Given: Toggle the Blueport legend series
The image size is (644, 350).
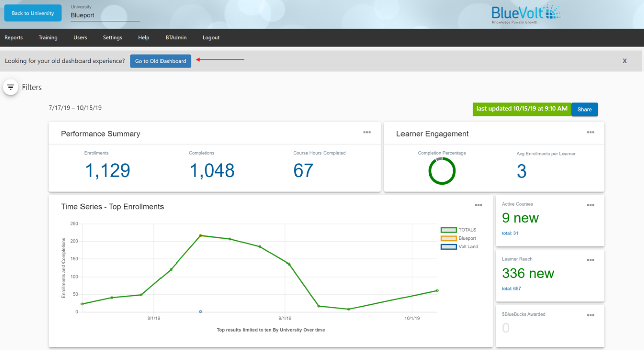Looking at the screenshot, I should click(458, 238).
